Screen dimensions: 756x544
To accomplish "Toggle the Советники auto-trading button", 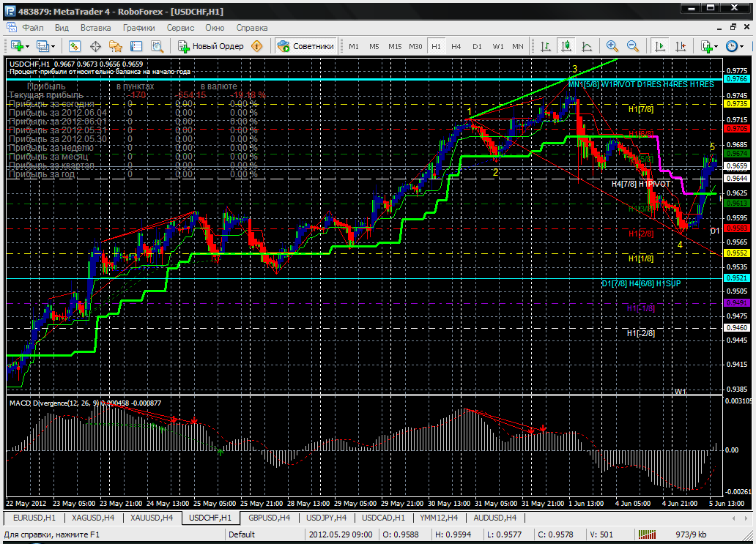I will click(x=306, y=46).
